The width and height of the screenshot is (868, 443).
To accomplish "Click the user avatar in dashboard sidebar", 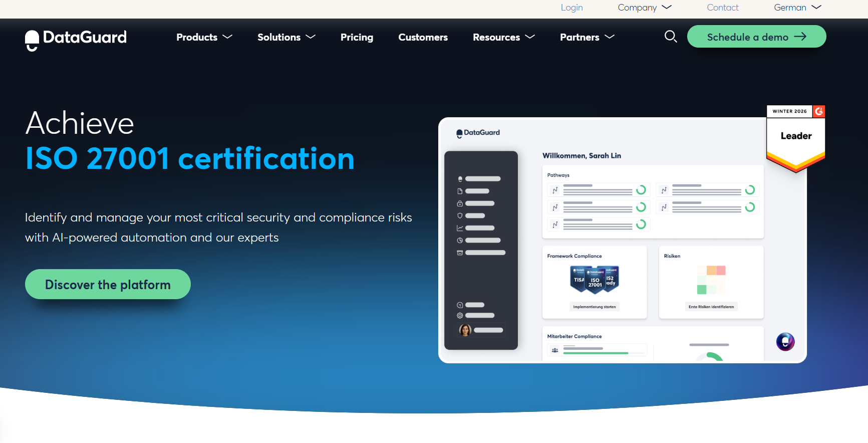I will [465, 330].
